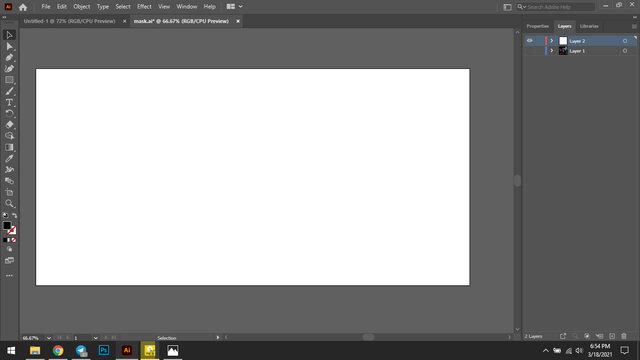Open Photoshop from Windows taskbar
The width and height of the screenshot is (640, 360).
[104, 350]
